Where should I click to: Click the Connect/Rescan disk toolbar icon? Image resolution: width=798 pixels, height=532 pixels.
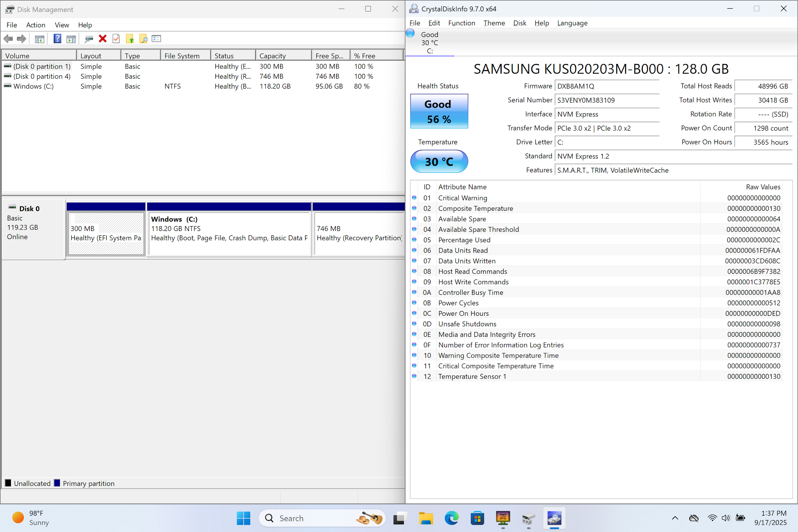pyautogui.click(x=89, y=39)
